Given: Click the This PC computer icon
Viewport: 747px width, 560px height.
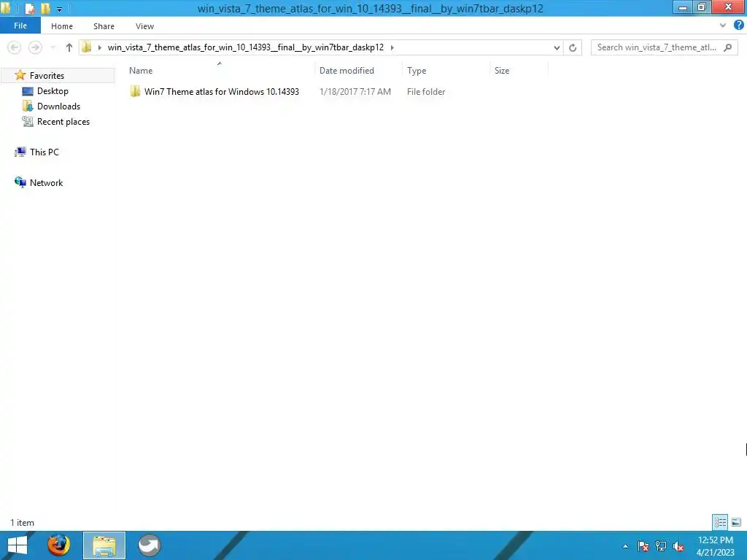Looking at the screenshot, I should coord(20,152).
